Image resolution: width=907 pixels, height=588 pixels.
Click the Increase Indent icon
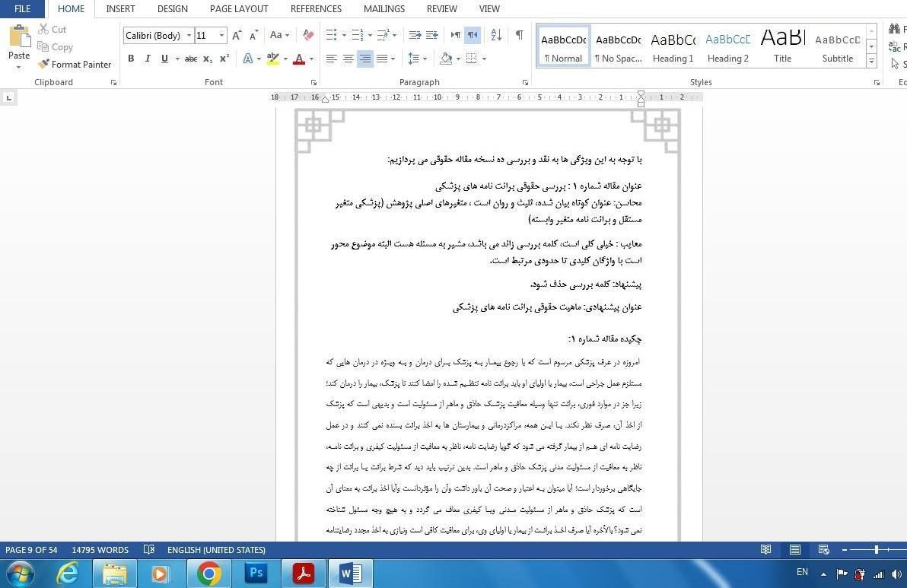tap(432, 35)
